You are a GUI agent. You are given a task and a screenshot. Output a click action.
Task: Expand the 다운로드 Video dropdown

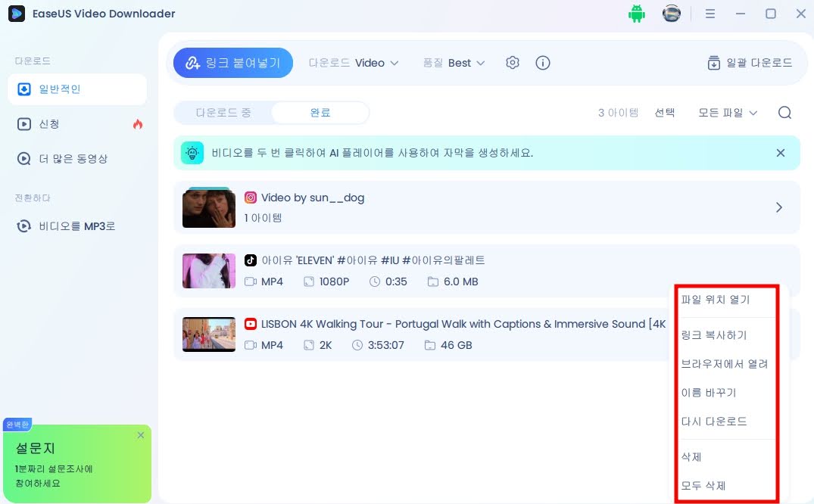pyautogui.click(x=354, y=63)
